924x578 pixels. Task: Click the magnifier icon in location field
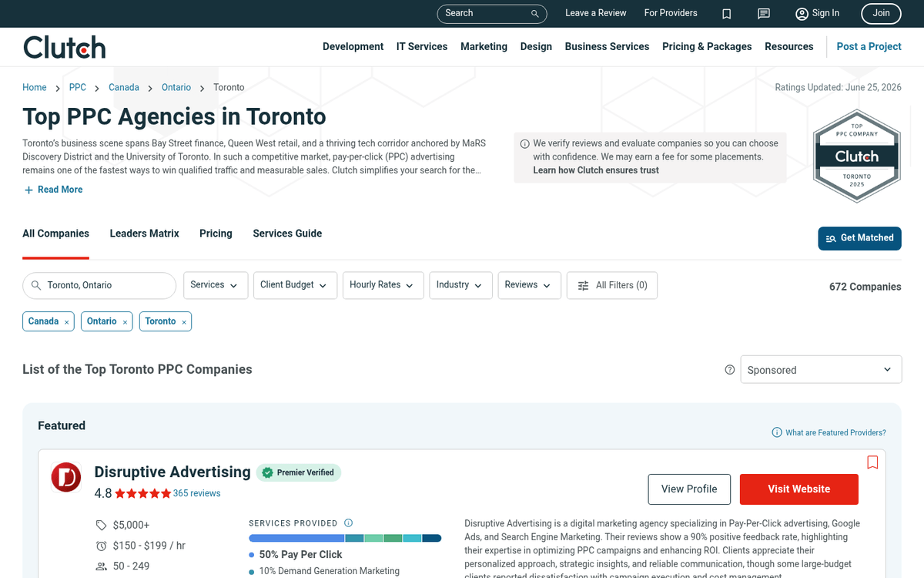click(x=35, y=285)
